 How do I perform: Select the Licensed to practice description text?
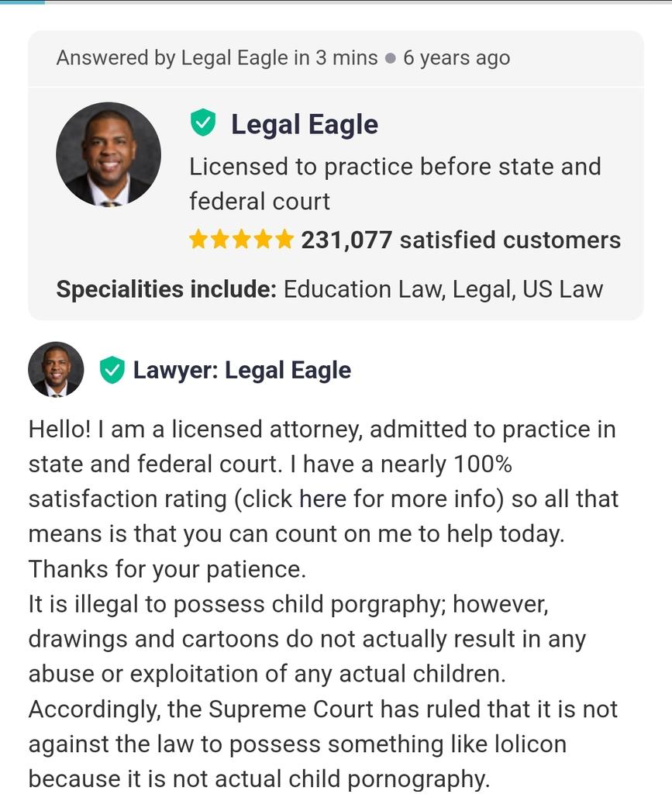(x=395, y=184)
